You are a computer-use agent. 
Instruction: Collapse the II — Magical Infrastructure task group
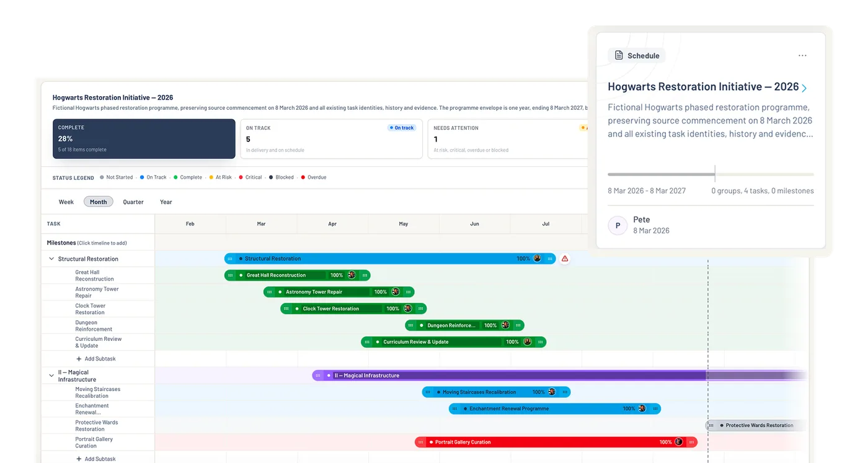(51, 375)
